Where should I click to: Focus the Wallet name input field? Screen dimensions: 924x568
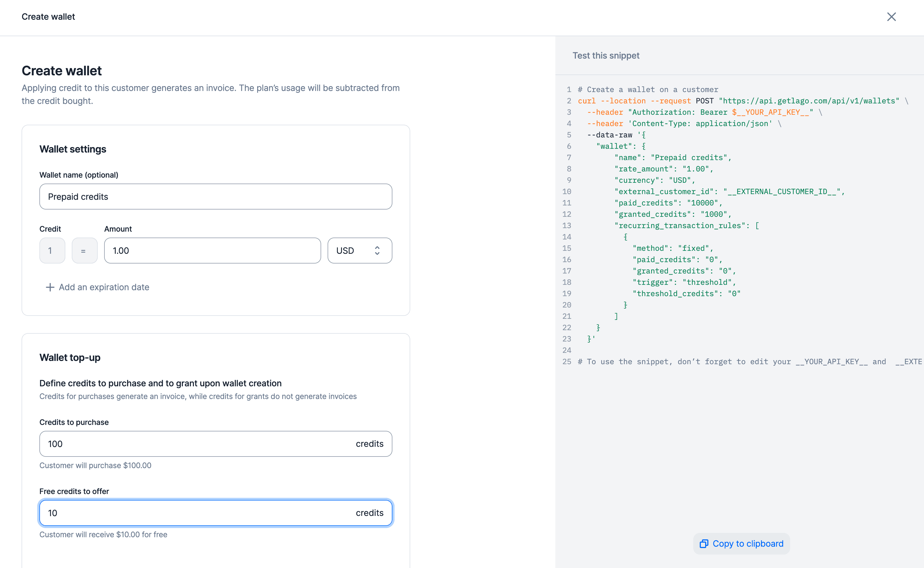[x=216, y=197]
